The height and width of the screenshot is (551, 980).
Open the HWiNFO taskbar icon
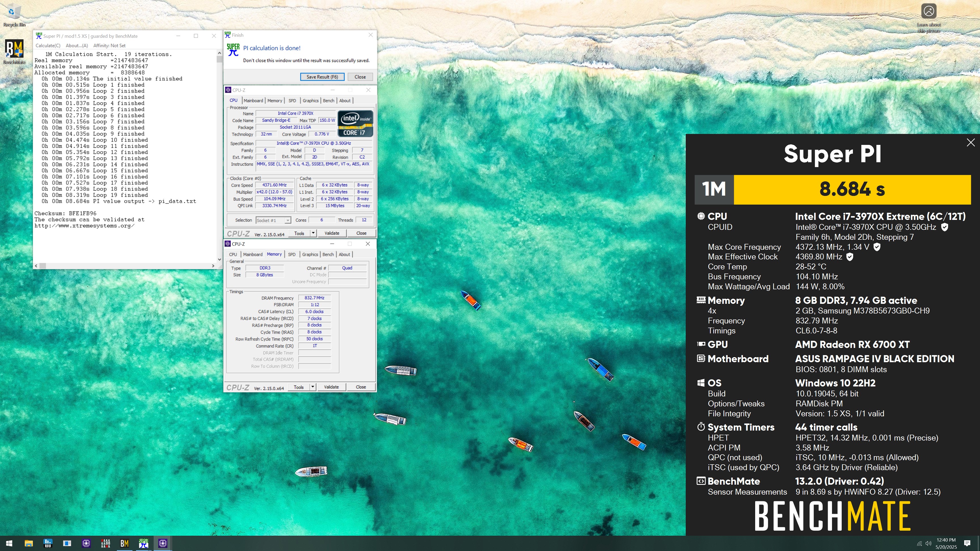coord(48,543)
